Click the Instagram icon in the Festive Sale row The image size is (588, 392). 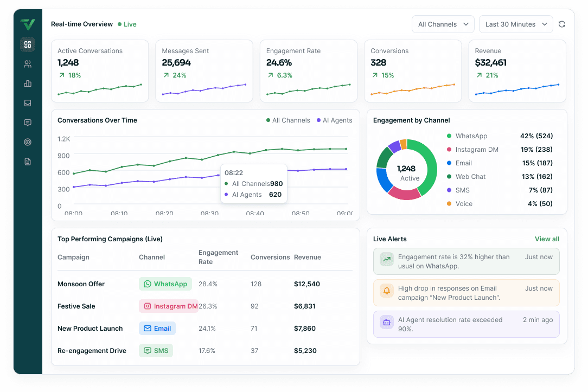coord(148,306)
